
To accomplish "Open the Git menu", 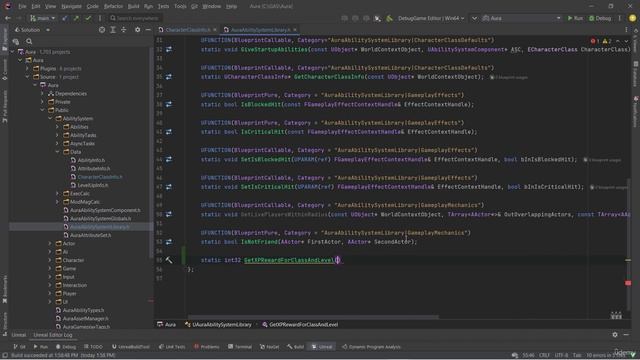I will point(194,6).
